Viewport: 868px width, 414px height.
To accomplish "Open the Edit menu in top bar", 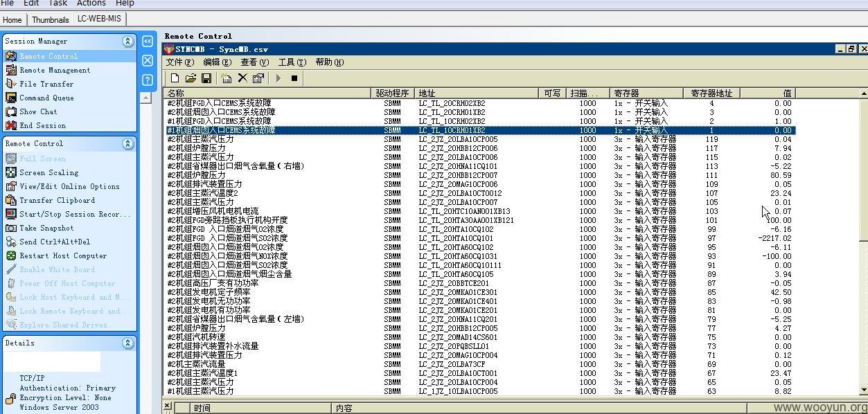I will pos(31,3).
